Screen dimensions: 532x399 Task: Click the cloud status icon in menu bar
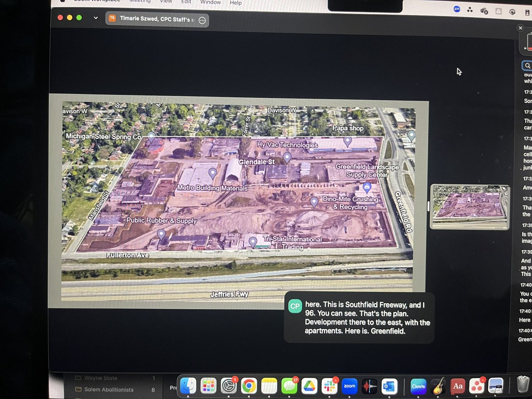(485, 11)
